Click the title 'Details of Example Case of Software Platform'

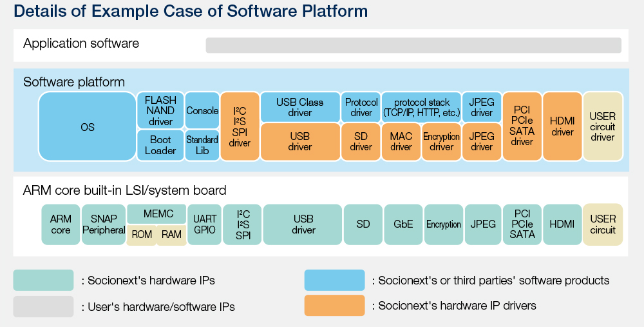pos(191,11)
